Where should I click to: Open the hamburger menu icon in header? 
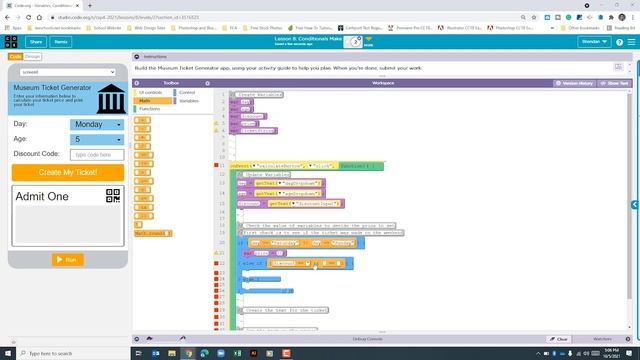point(631,42)
